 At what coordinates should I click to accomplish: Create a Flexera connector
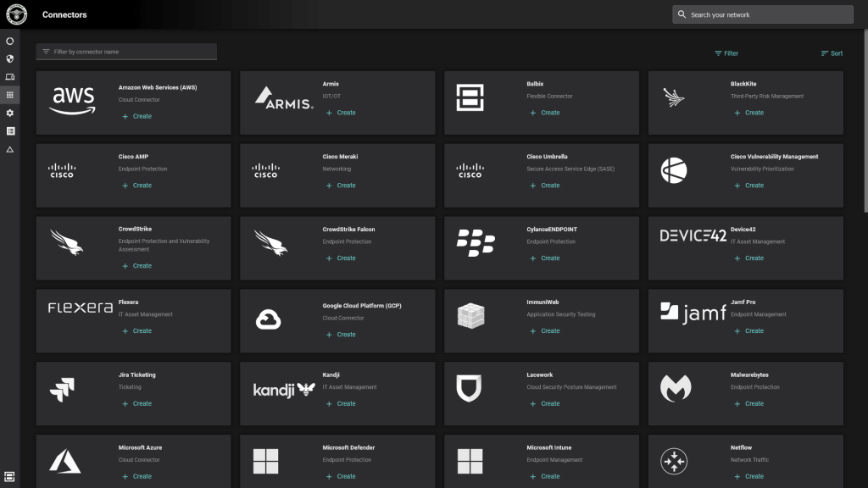136,331
